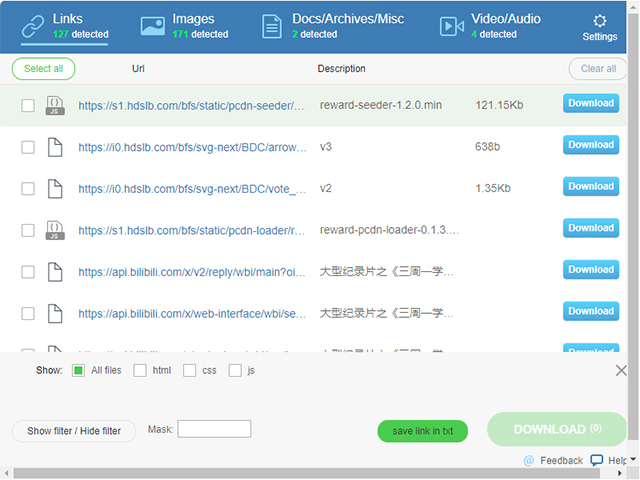Click file icon for web-interface/wbi row
Viewport: 640px width, 480px height.
pyautogui.click(x=55, y=313)
